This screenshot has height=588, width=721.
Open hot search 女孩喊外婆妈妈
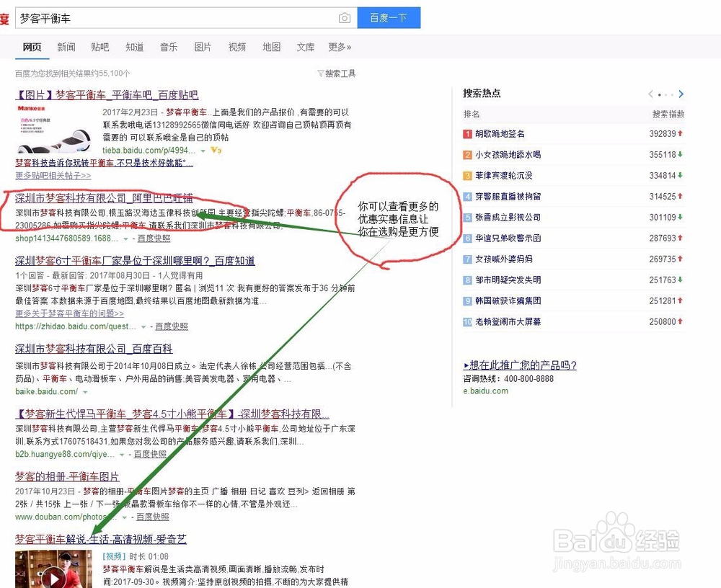click(x=504, y=259)
